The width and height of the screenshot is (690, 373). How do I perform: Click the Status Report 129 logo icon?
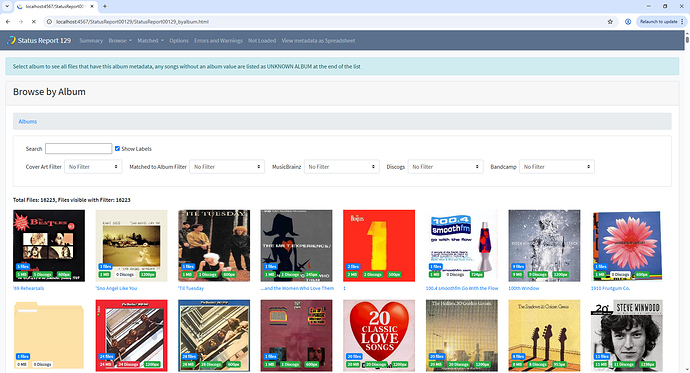[11, 40]
